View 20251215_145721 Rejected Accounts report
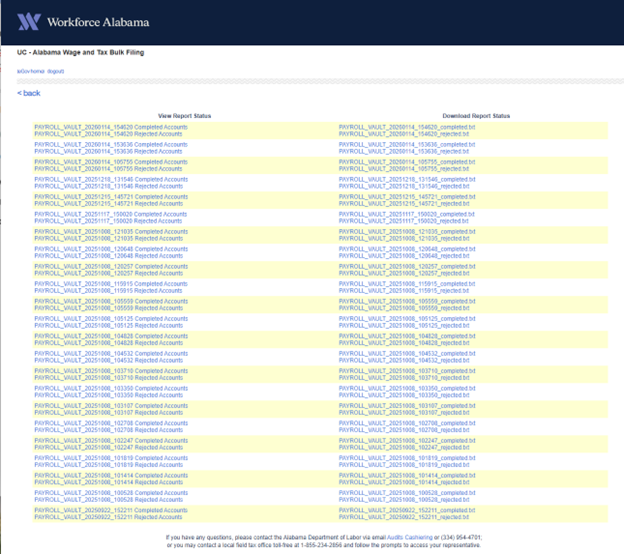 [109, 203]
